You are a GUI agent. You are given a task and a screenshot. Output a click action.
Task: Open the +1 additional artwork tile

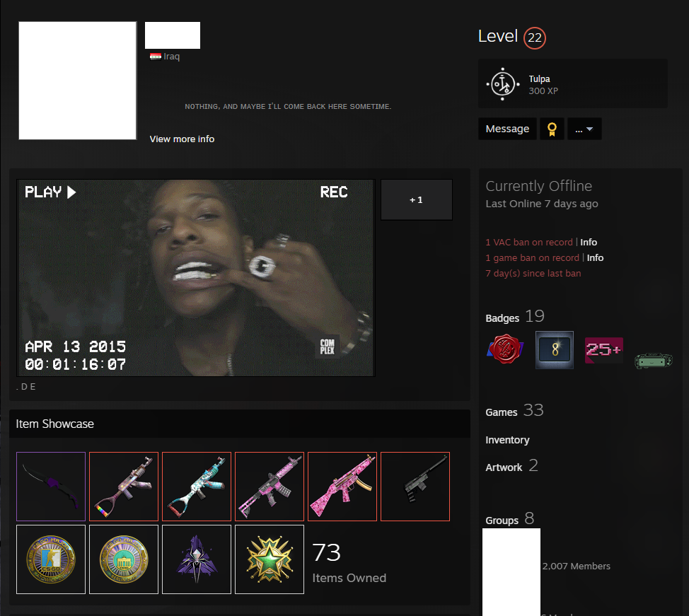pyautogui.click(x=416, y=199)
